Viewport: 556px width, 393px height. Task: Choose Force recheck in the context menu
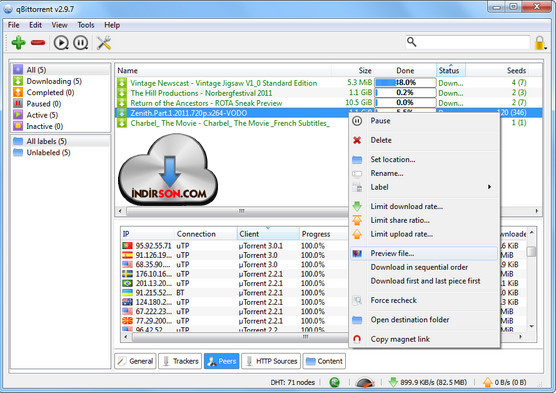pyautogui.click(x=424, y=300)
